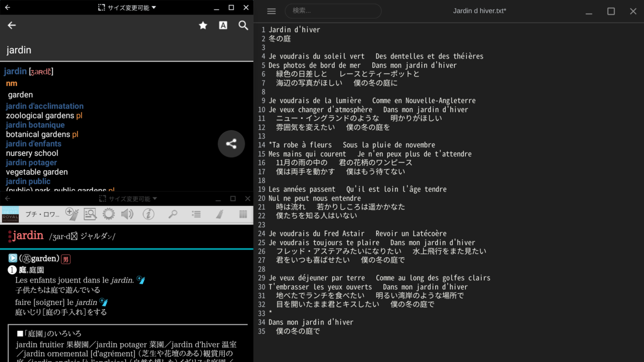The height and width of the screenshot is (362, 644).
Task: Click the Petit Royal title-bar back arrow
Action: 8,199
